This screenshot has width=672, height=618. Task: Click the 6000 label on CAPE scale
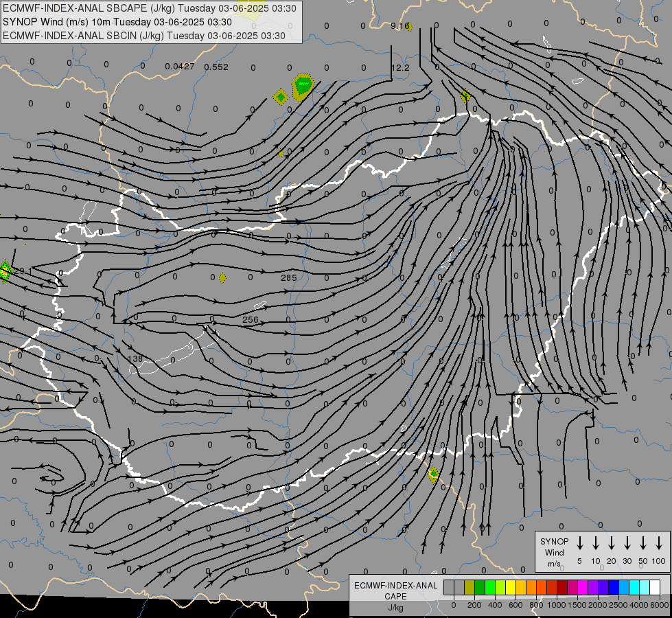coord(659,605)
